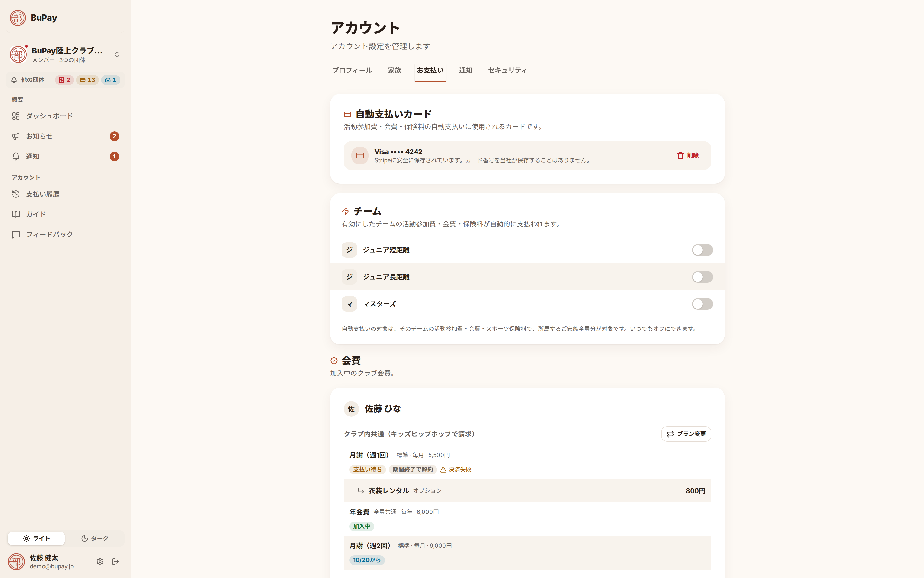This screenshot has width=924, height=578.
Task: Click the red badge showing 2 under 他の団体
Action: tap(64, 80)
